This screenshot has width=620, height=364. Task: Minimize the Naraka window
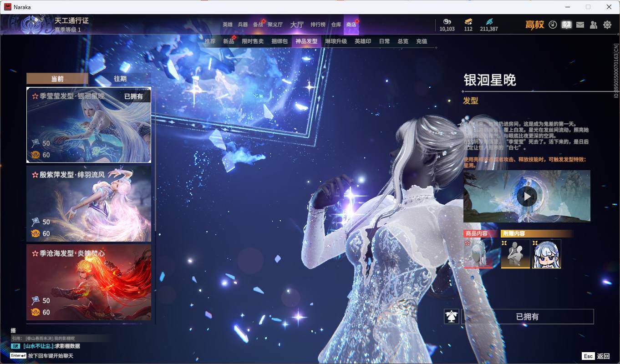point(567,7)
